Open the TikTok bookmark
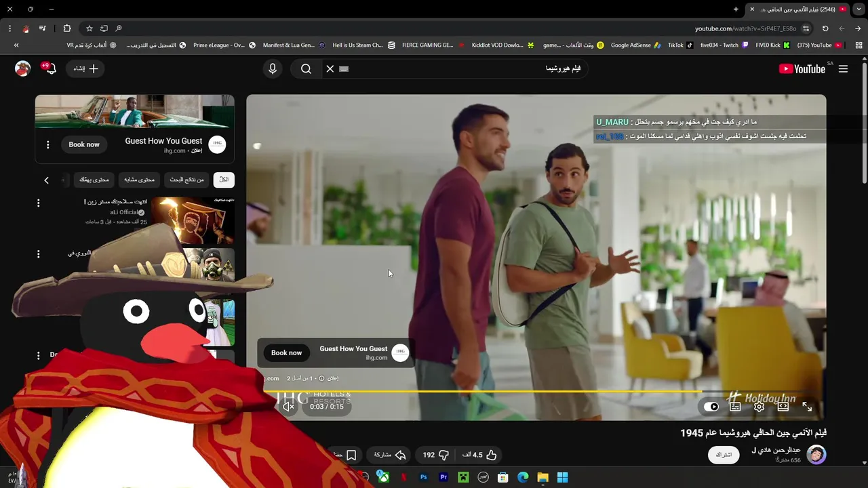Viewport: 868px width, 488px height. (x=680, y=45)
